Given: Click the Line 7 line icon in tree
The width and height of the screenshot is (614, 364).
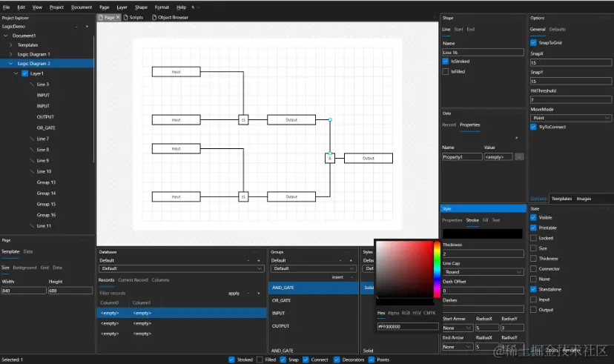Looking at the screenshot, I should [x=32, y=139].
